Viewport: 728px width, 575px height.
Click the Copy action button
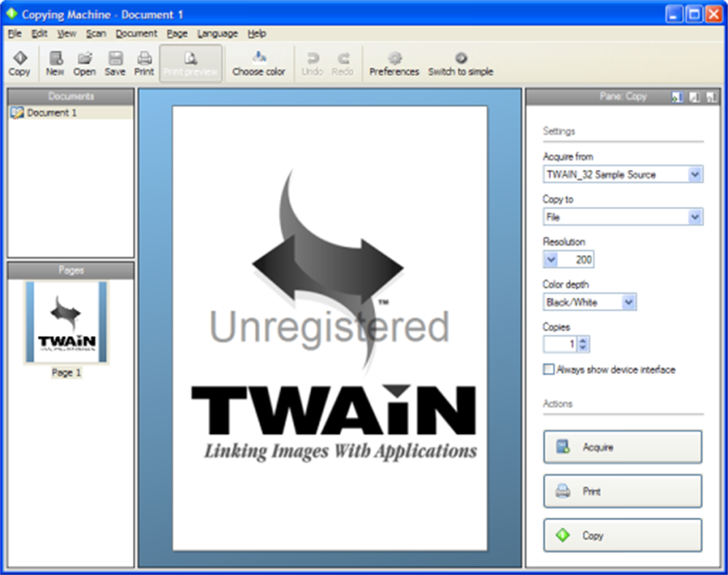pyautogui.click(x=623, y=535)
